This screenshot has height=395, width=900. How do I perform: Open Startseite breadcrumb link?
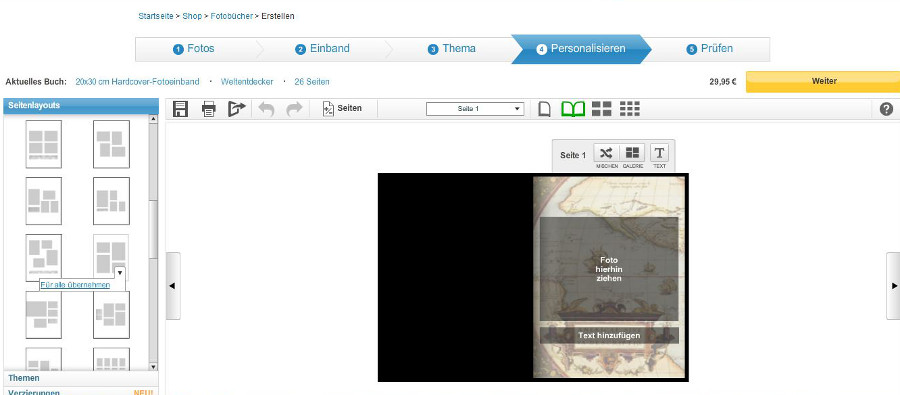pyautogui.click(x=156, y=16)
